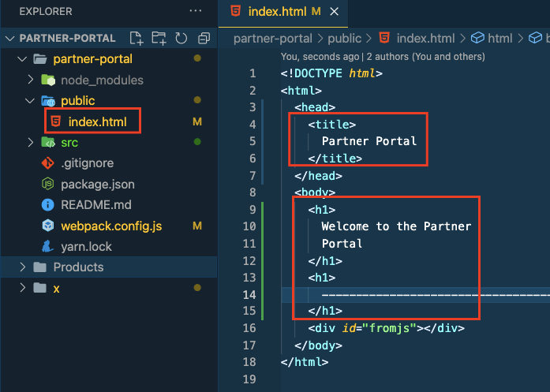Select the node_modules folder row

pos(109,80)
